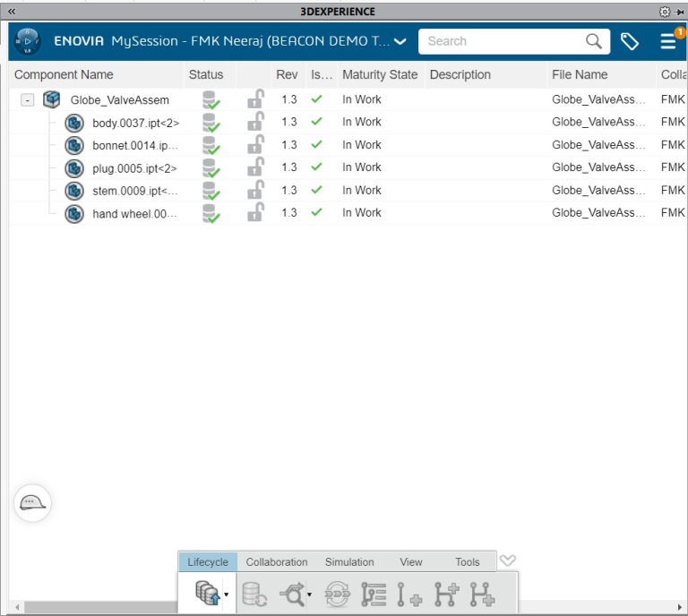Click the plug.0005 part icon
The width and height of the screenshot is (688, 616).
(x=74, y=168)
